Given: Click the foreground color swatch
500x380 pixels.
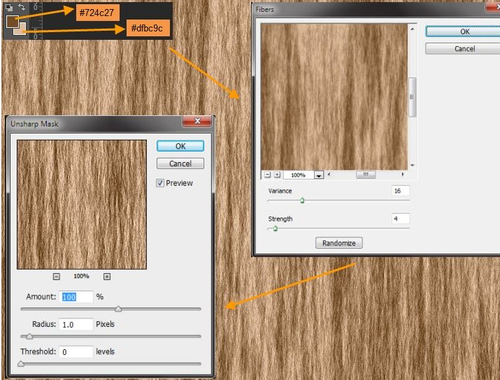Looking at the screenshot, I should pyautogui.click(x=12, y=21).
